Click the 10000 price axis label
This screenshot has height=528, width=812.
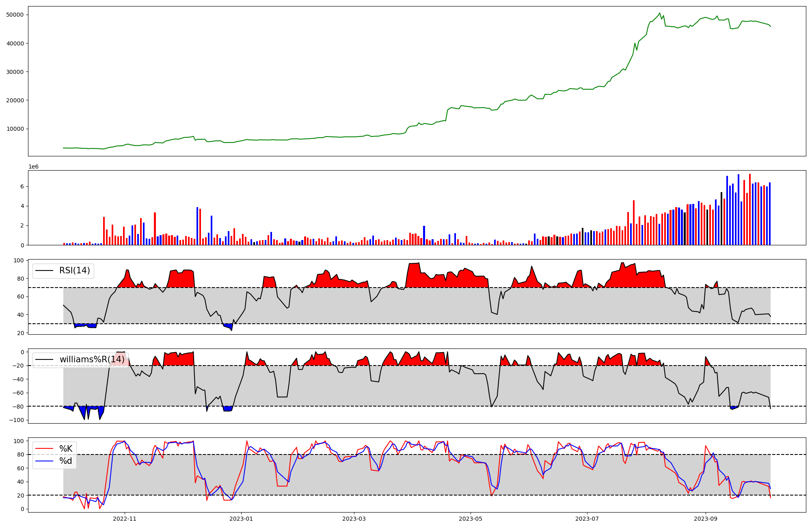15,129
